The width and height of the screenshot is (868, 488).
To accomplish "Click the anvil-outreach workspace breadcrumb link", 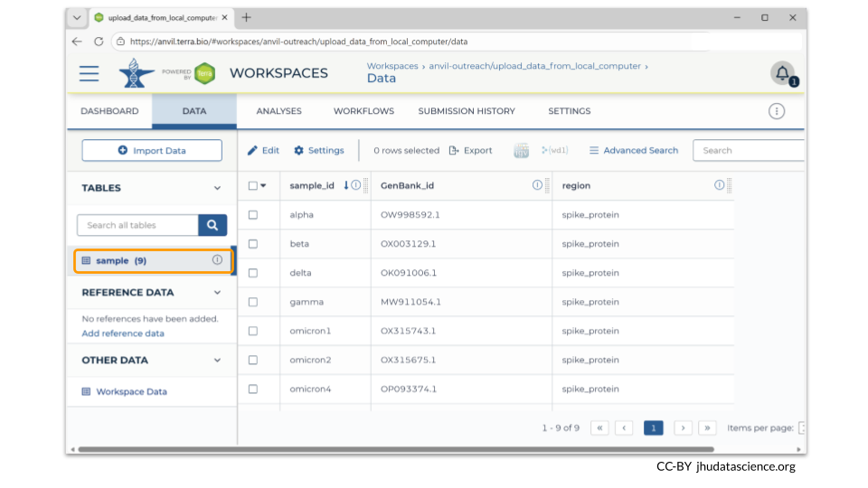I will 534,66.
